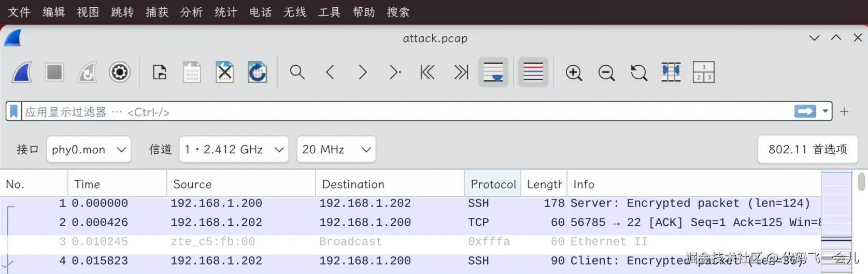Toggle packet list colorization
This screenshot has width=868, height=274.
pyautogui.click(x=533, y=72)
